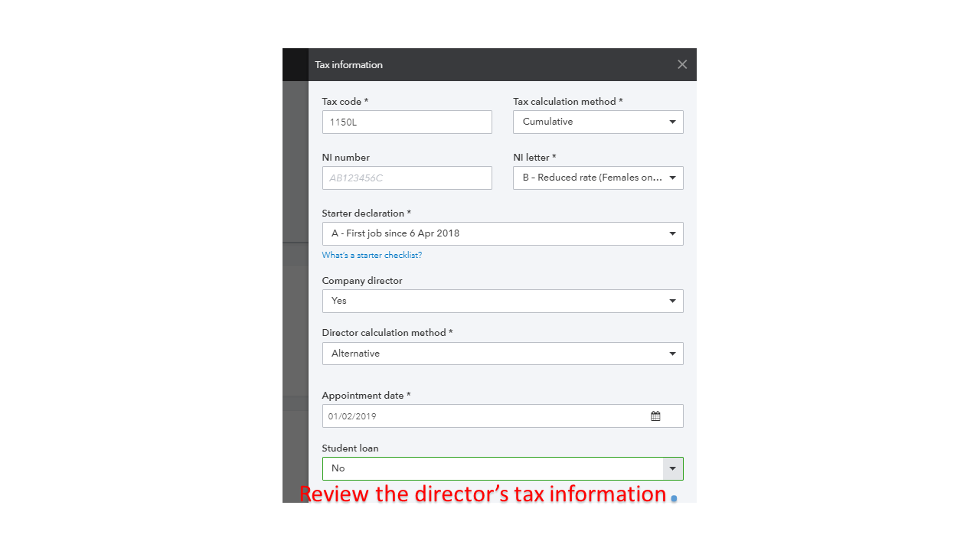This screenshot has width=980, height=551.
Task: Click the dropdown arrow on Company director
Action: (x=672, y=301)
